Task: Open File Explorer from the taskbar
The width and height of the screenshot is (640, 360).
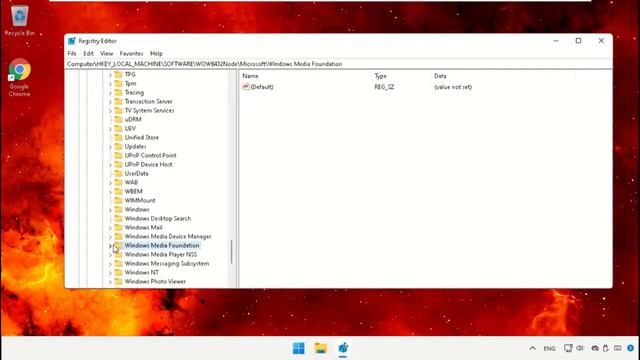Action: [x=321, y=348]
